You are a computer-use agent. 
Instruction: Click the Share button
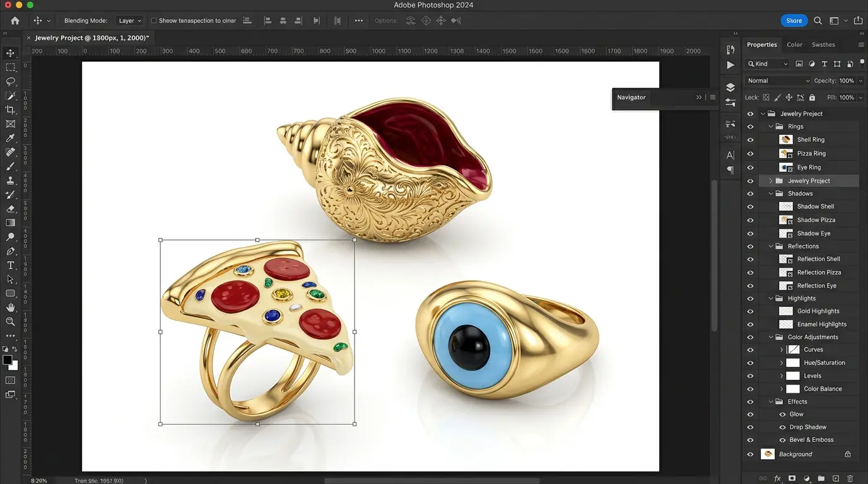pyautogui.click(x=794, y=20)
